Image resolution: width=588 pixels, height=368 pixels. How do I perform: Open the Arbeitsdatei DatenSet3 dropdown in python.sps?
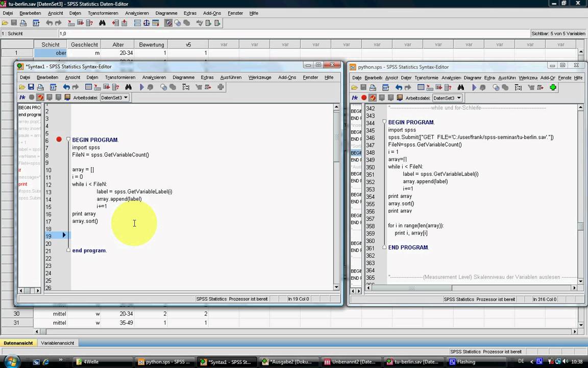point(447,98)
